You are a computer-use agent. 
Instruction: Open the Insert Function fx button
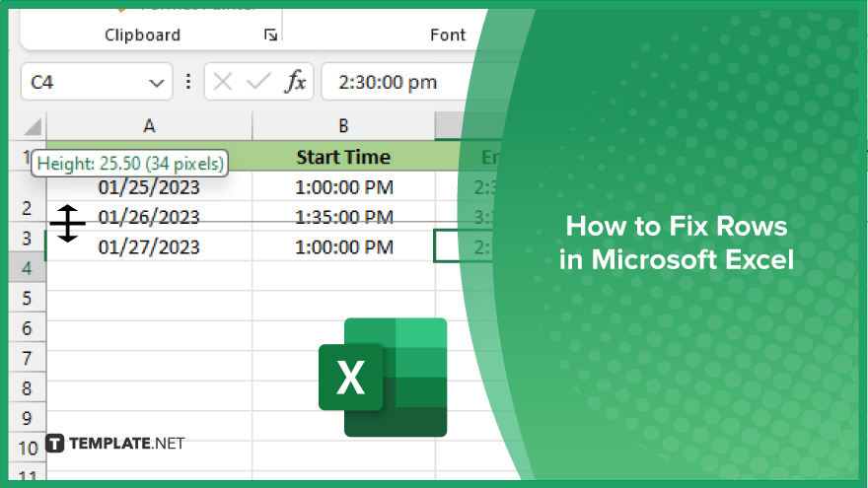(295, 82)
